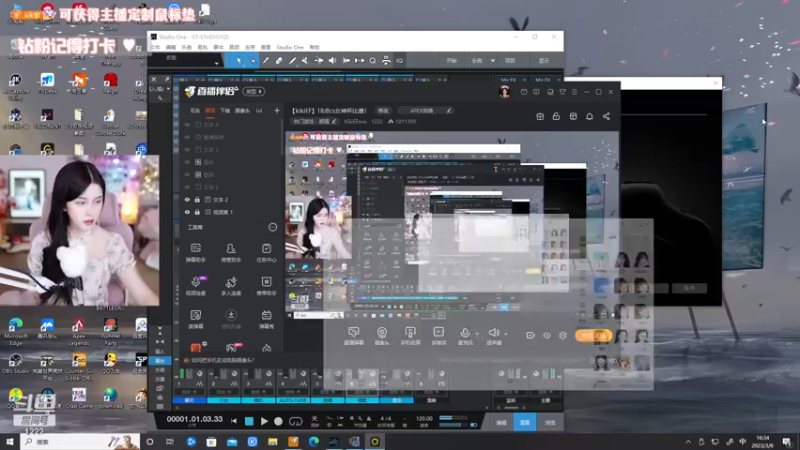This screenshot has width=800, height=450.
Task: Add a new scene with plus icon
Action: [x=277, y=110]
